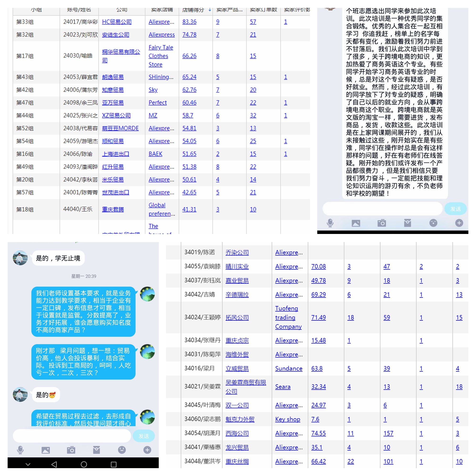The width and height of the screenshot is (476, 476).
Task: Open the photo gallery icon in the chat toolbar
Action: pyautogui.click(x=356, y=223)
